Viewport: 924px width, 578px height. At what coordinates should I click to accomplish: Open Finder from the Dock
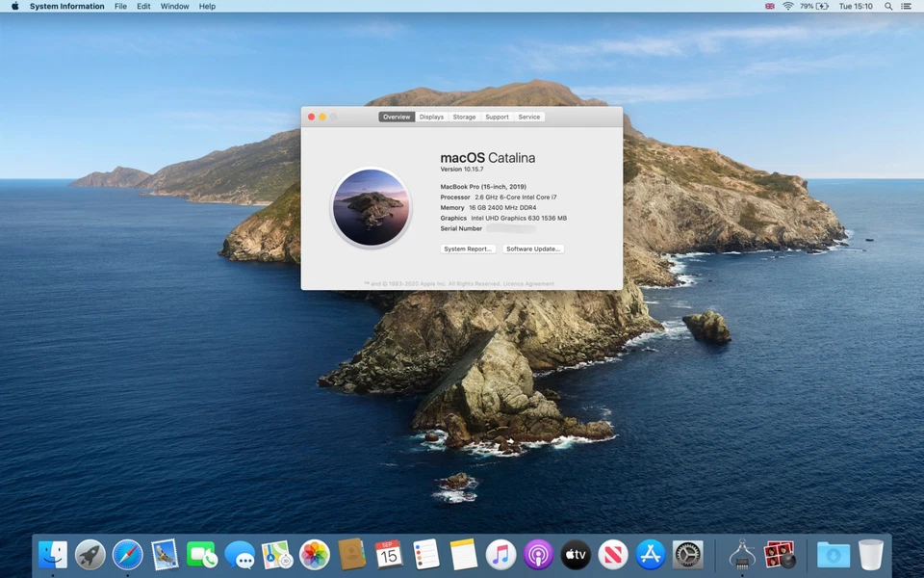(x=52, y=555)
